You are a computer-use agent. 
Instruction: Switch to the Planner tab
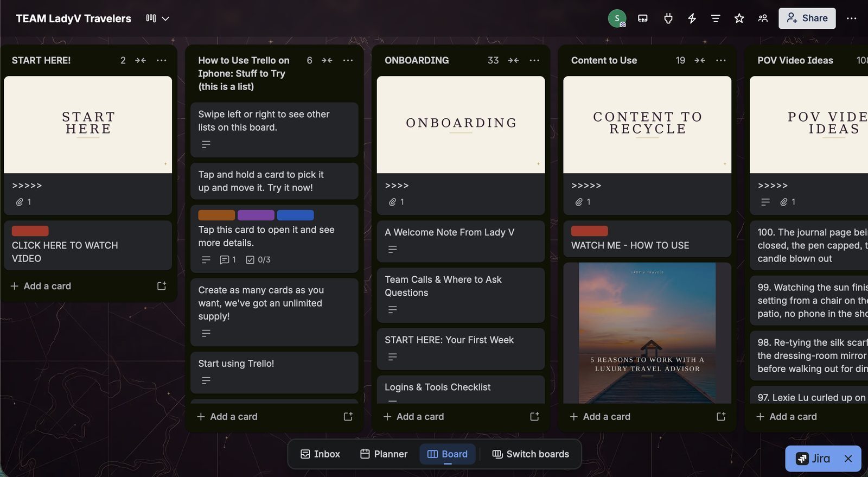click(384, 454)
